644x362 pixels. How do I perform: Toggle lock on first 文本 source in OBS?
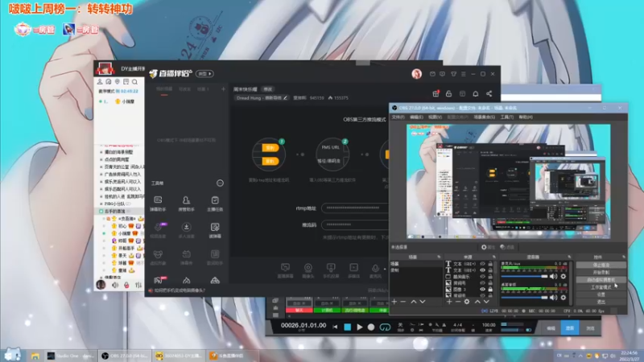pos(490,264)
